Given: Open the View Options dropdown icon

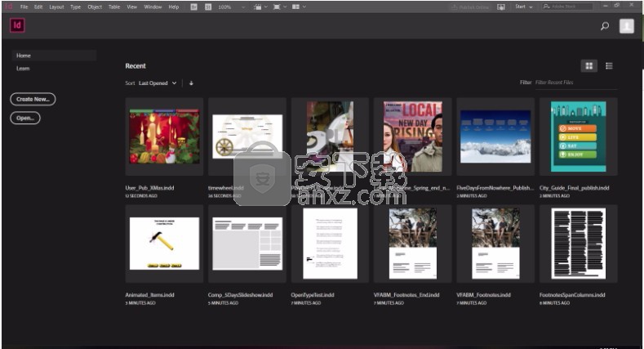Looking at the screenshot, I should click(x=260, y=7).
